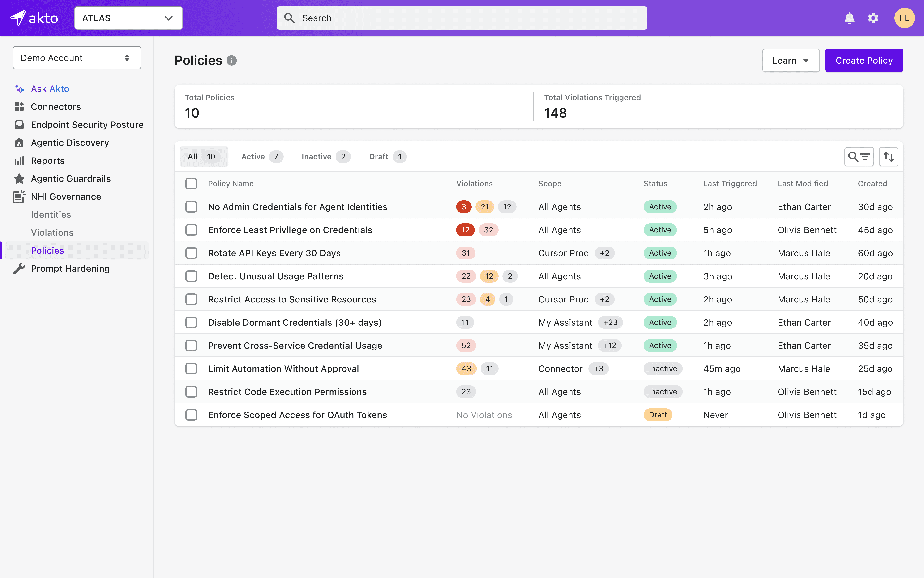Click the Endpoint Security Posture icon
This screenshot has width=924, height=578.
coord(19,125)
